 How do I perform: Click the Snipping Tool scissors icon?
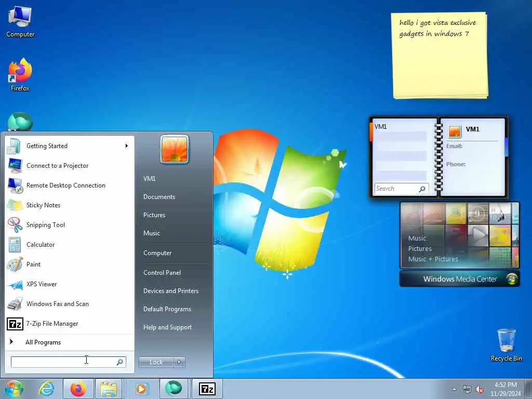[x=15, y=224]
